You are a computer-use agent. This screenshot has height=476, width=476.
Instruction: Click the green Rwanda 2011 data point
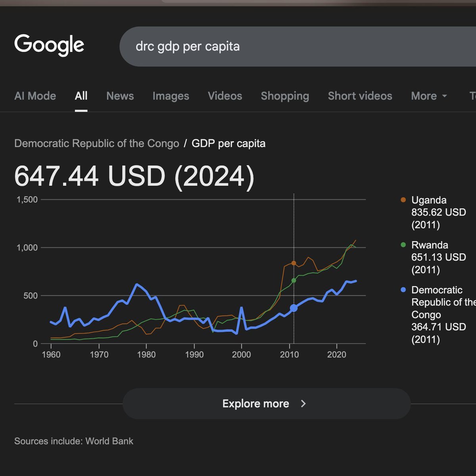point(294,280)
